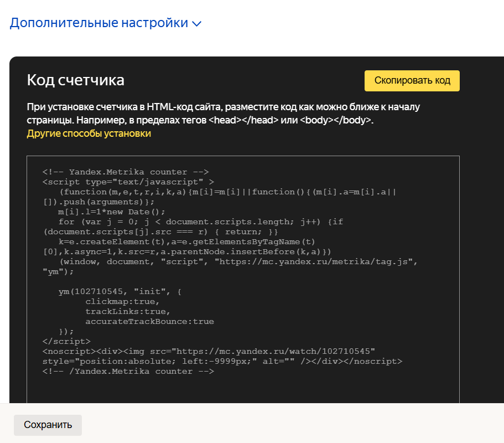Click the 'for (var j = 0;' code line

pyautogui.click(x=201, y=221)
